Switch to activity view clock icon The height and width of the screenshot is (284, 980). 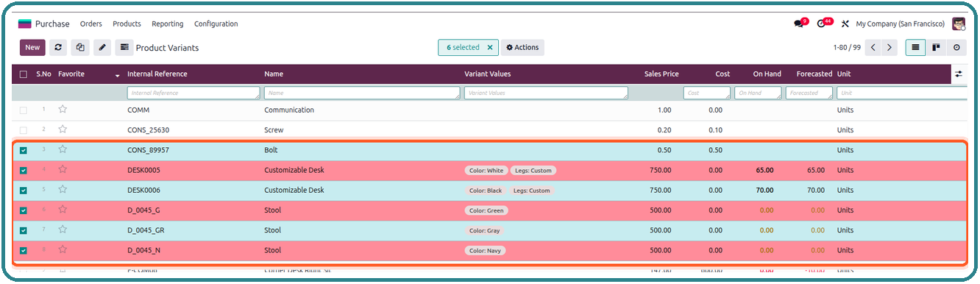pyautogui.click(x=956, y=47)
